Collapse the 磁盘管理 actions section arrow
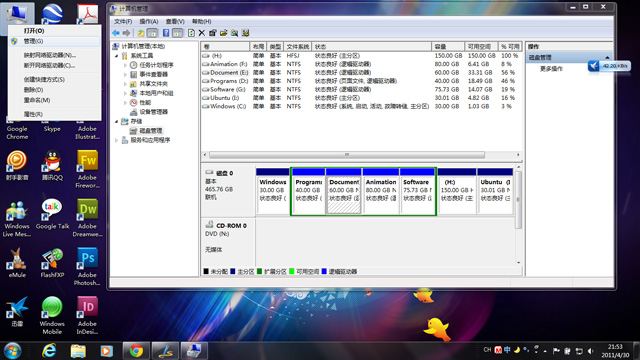Image resolution: width=640 pixels, height=360 pixels. click(607, 58)
